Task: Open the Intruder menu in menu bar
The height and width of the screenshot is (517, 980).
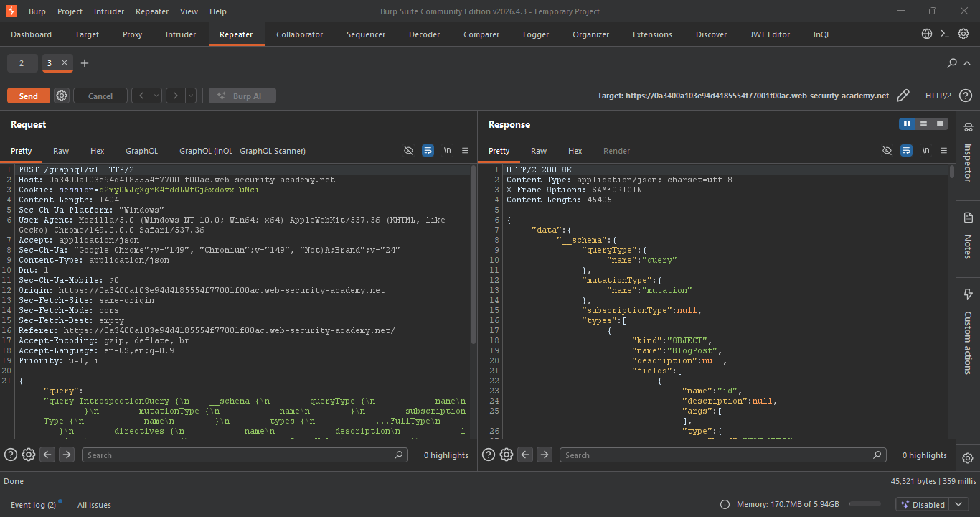Action: coord(109,11)
